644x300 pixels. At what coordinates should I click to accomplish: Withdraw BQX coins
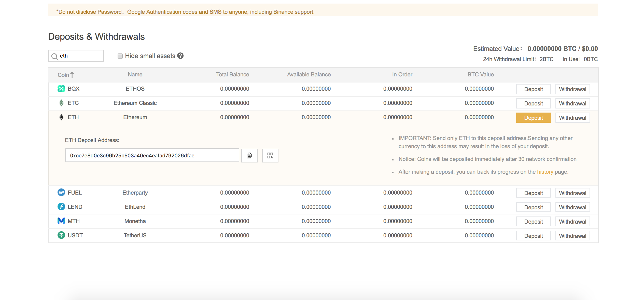(573, 89)
